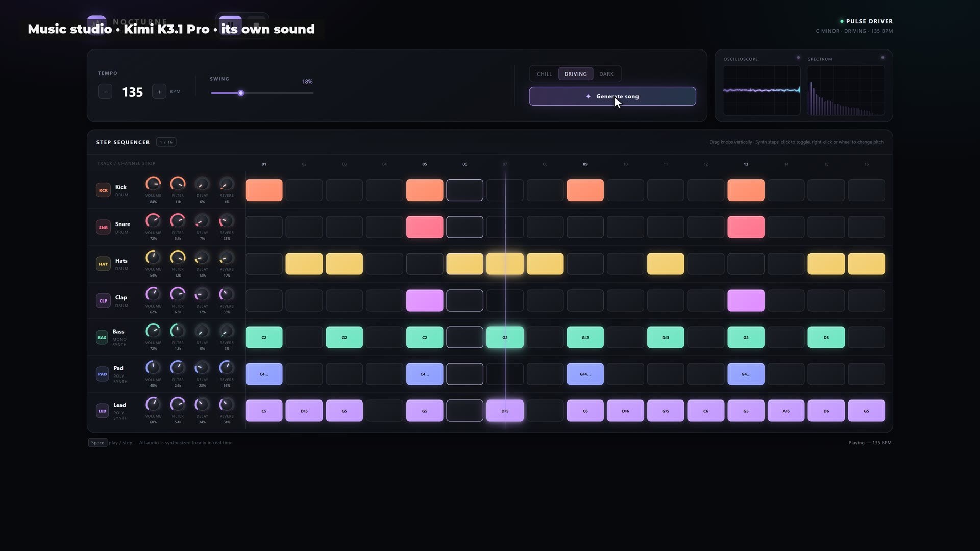Screen dimensions: 980x551
Task: Click the CLP Clap track badge
Action: (x=103, y=300)
